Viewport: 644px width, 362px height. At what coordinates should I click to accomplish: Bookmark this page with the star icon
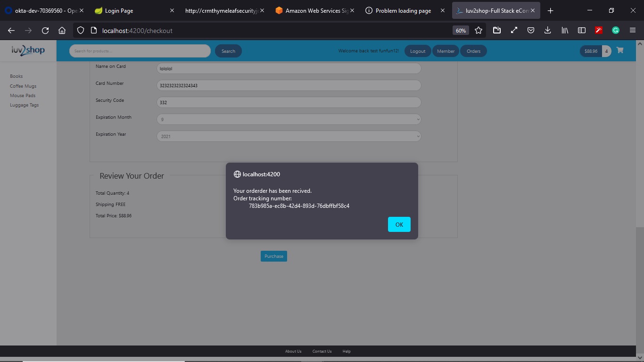[479, 31]
